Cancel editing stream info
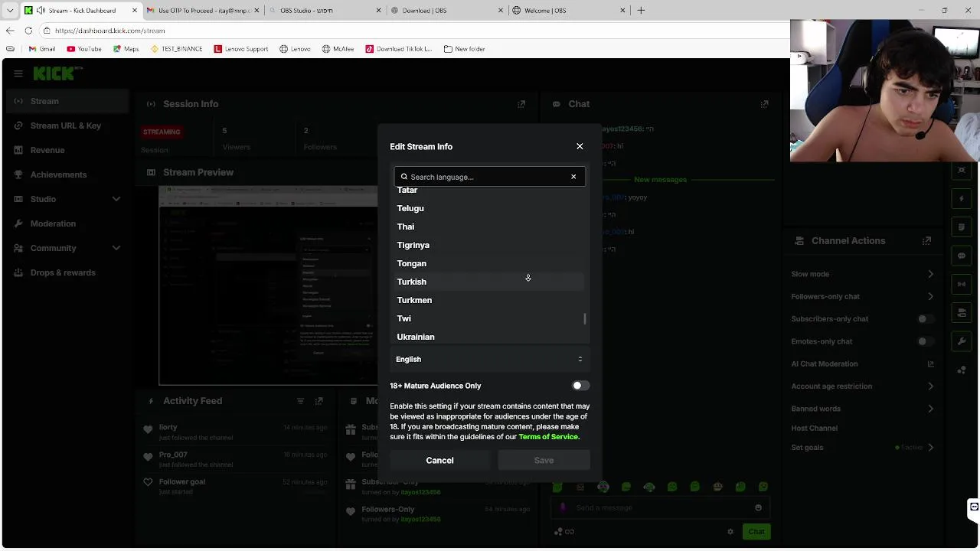This screenshot has width=980, height=551. [439, 460]
